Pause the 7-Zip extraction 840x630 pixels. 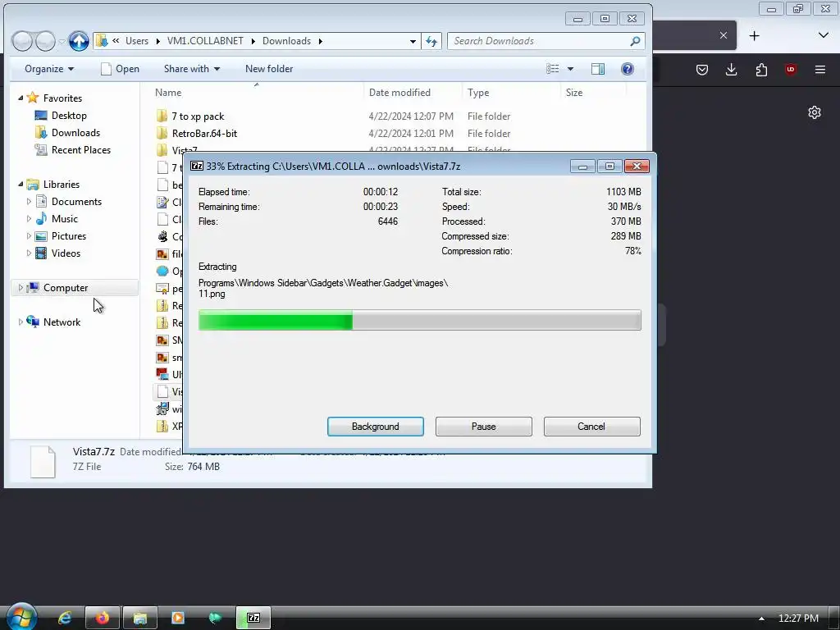coord(483,427)
